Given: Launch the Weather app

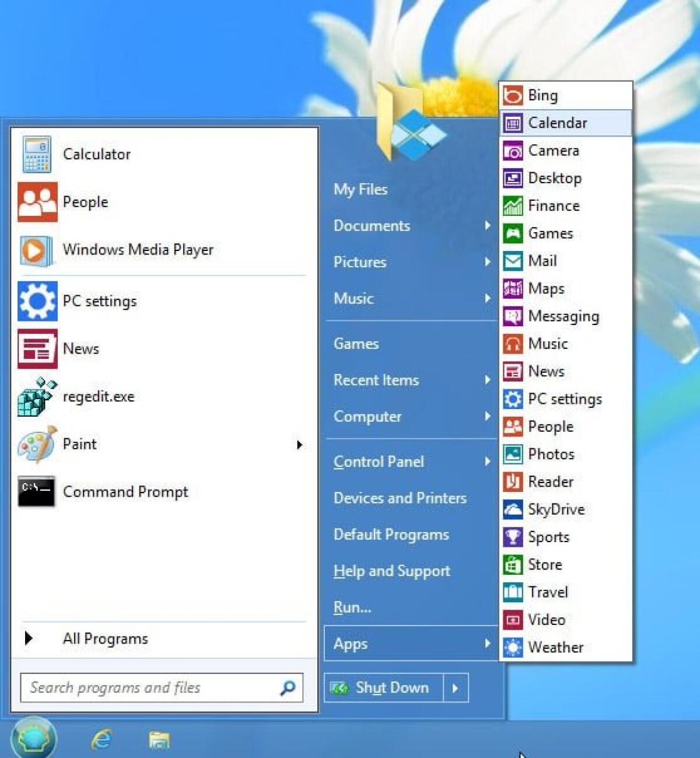Looking at the screenshot, I should (x=555, y=647).
